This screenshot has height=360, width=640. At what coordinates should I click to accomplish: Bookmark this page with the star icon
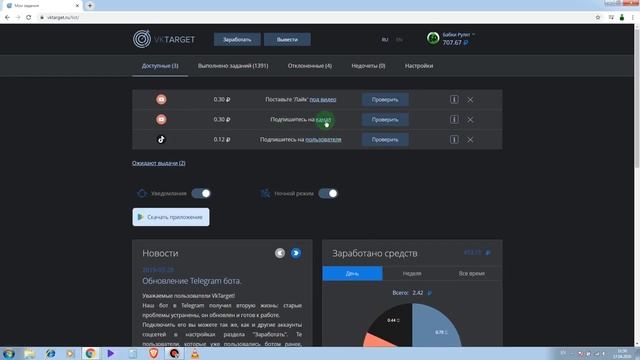pos(598,17)
